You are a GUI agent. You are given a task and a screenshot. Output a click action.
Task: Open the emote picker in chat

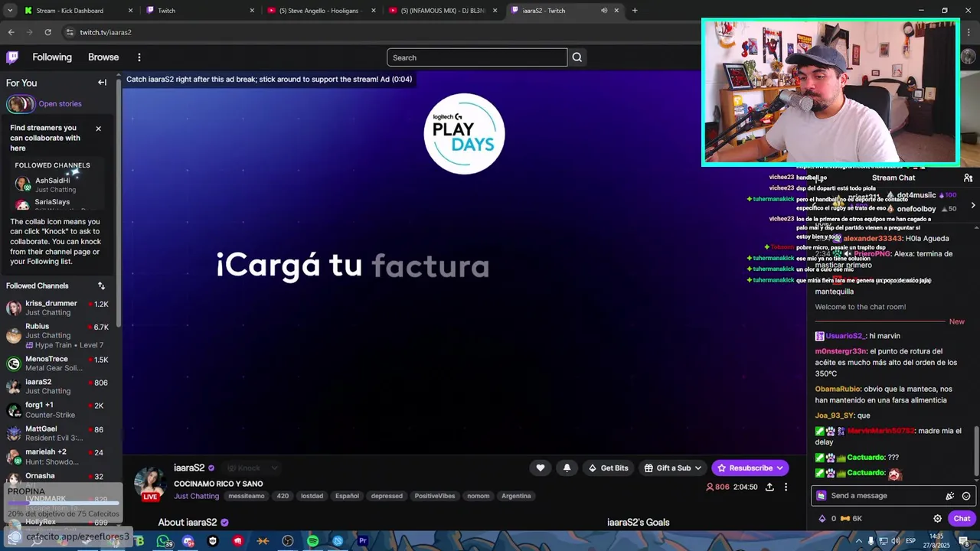966,496
